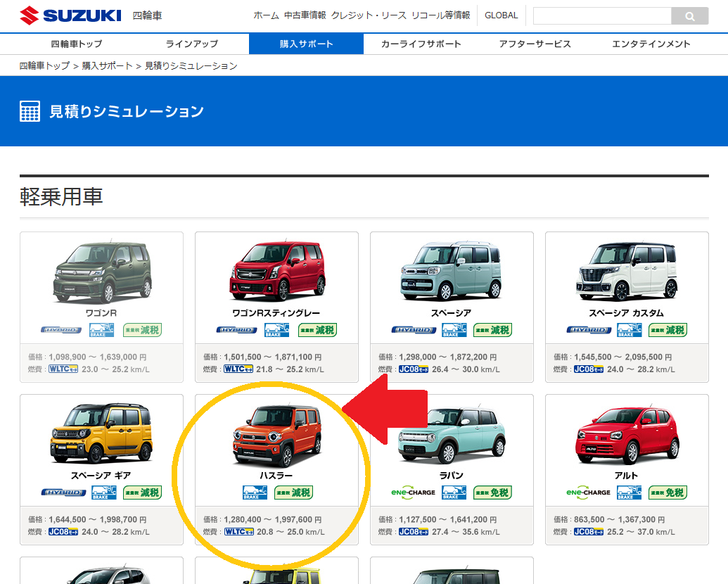Select the スペーシア カスタム car image
Viewport: 728px width, 584px height.
point(627,272)
